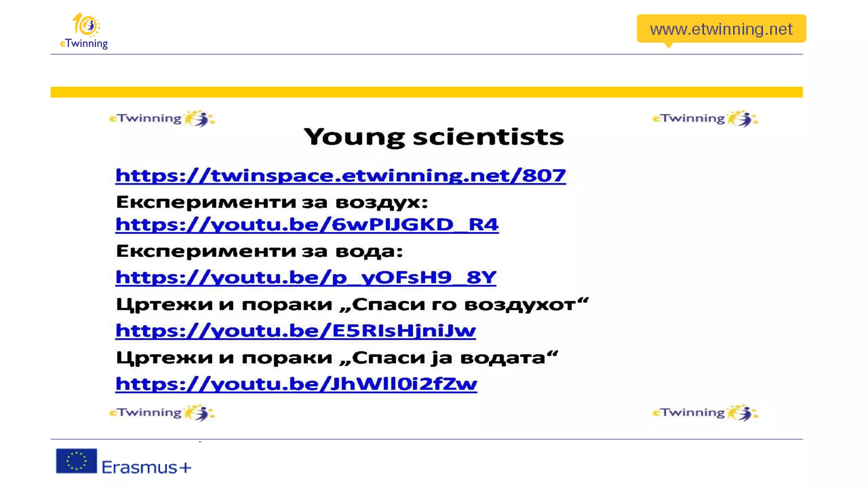Click the eTwinning 10 years logo

[84, 31]
